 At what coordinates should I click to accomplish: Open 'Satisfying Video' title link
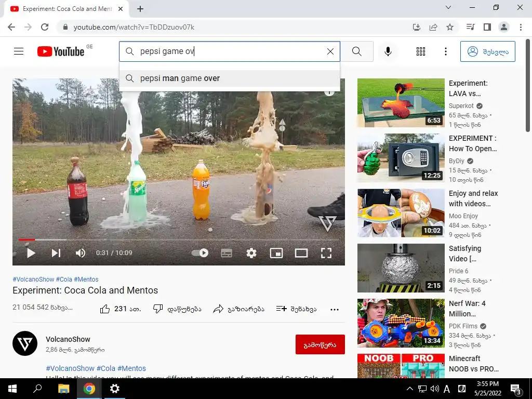pyautogui.click(x=465, y=254)
